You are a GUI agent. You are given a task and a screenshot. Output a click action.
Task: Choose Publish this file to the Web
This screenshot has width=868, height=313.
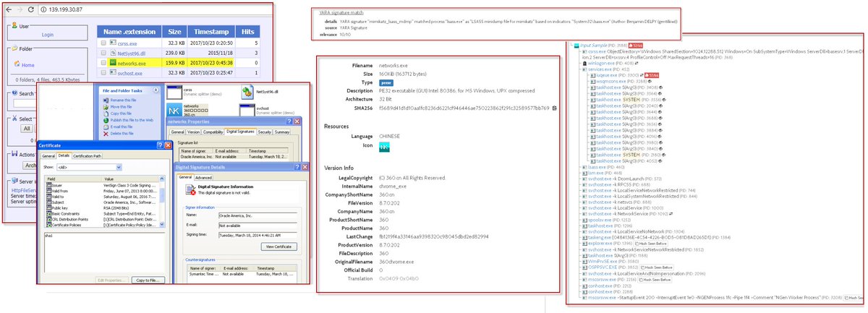[x=132, y=120]
